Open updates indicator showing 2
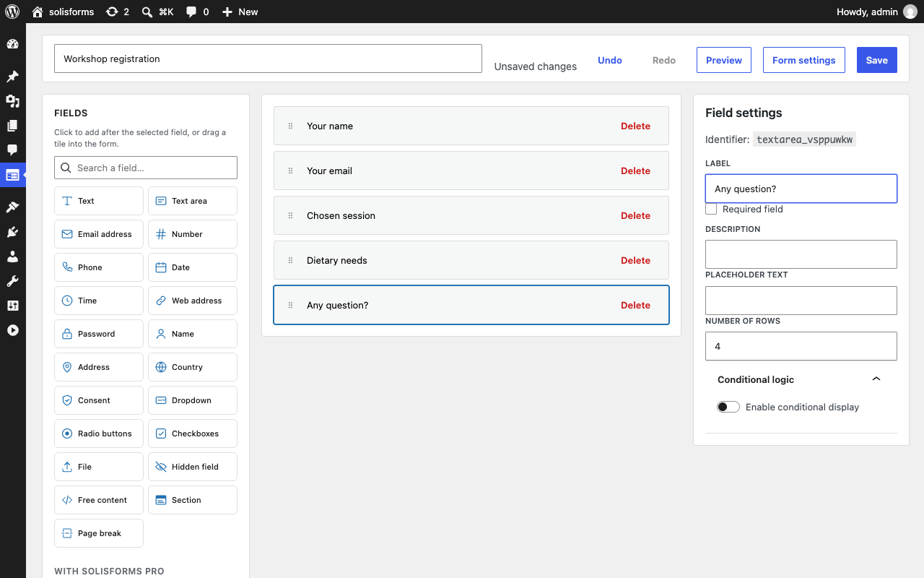 click(x=117, y=12)
